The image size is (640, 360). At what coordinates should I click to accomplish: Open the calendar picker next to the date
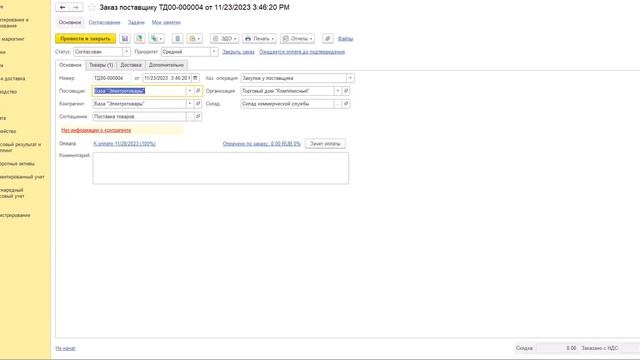195,78
